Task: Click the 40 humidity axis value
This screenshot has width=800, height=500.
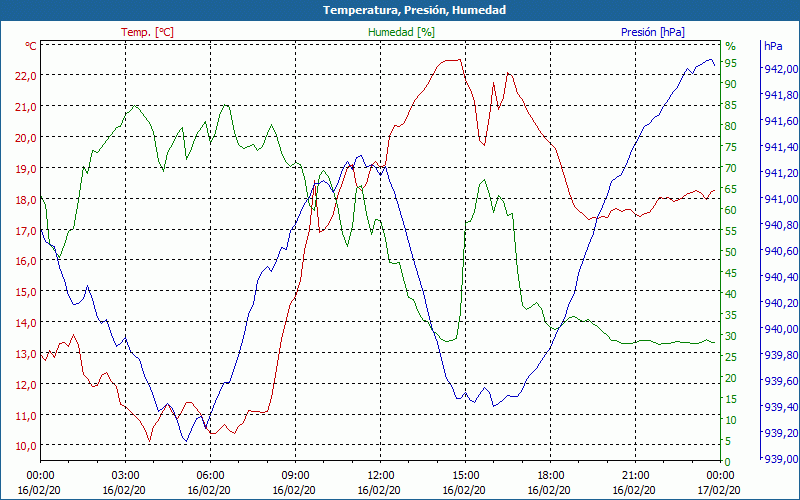Action: point(731,294)
